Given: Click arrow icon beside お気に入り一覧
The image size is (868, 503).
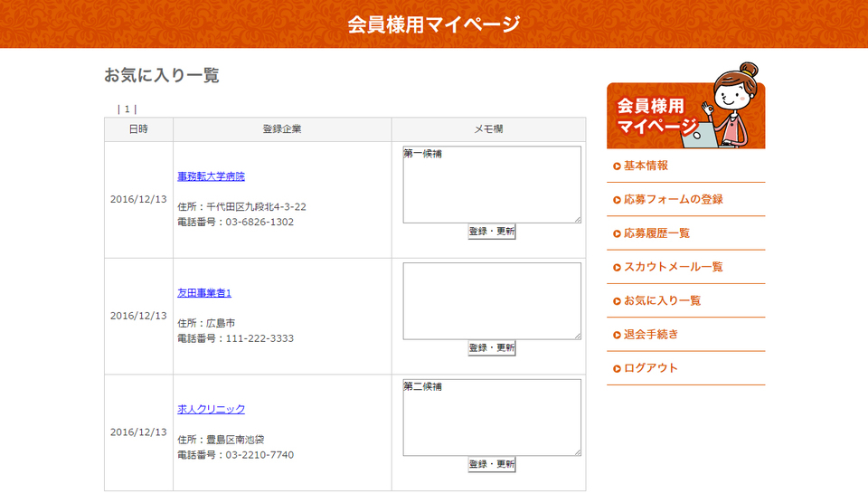Looking at the screenshot, I should tap(617, 301).
